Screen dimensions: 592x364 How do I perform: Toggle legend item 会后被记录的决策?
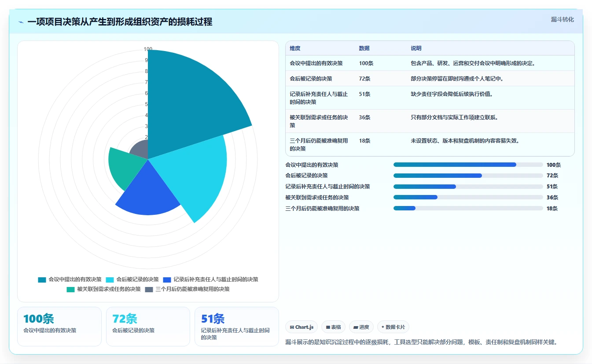(132, 279)
